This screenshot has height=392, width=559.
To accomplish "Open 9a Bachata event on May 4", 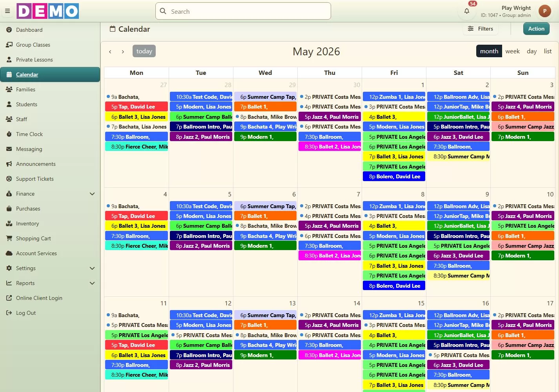I will 137,206.
